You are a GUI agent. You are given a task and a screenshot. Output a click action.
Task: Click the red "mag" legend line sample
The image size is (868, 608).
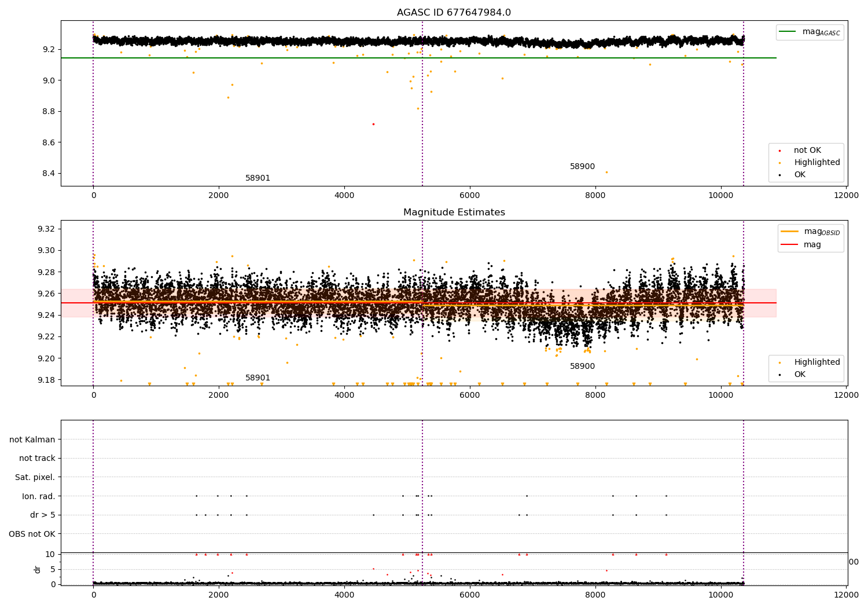(789, 244)
